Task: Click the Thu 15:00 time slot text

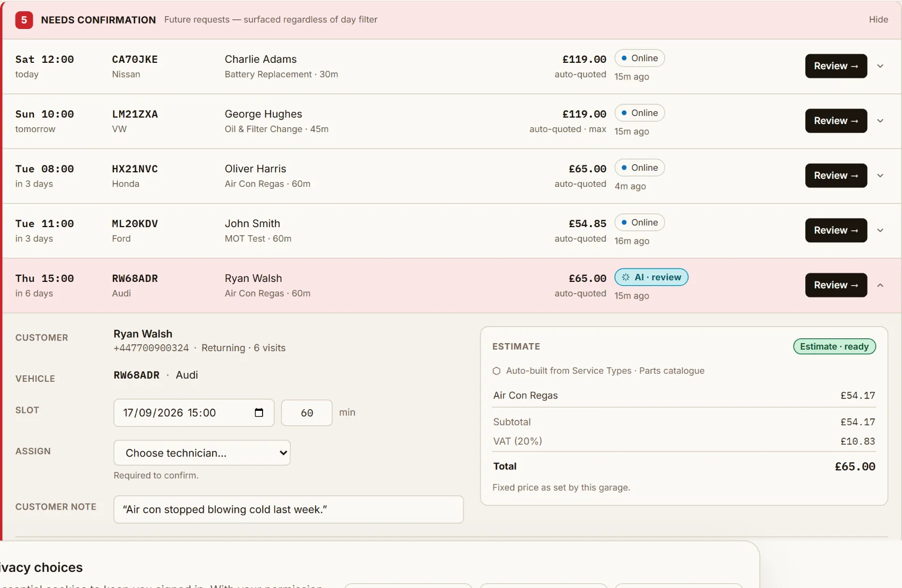Action: coord(45,278)
